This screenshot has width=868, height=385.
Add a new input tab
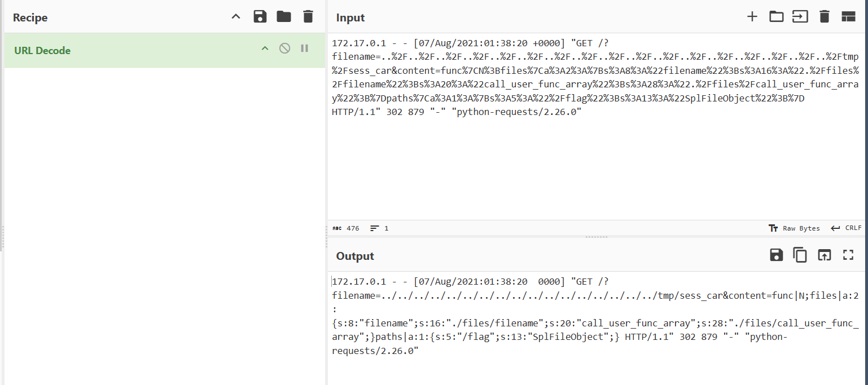(752, 17)
